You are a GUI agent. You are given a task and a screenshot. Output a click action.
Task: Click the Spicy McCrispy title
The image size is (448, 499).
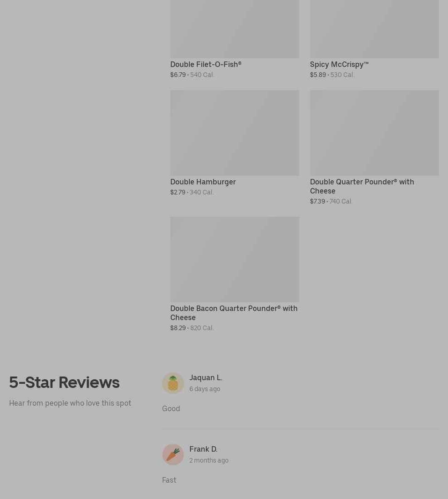(x=339, y=64)
